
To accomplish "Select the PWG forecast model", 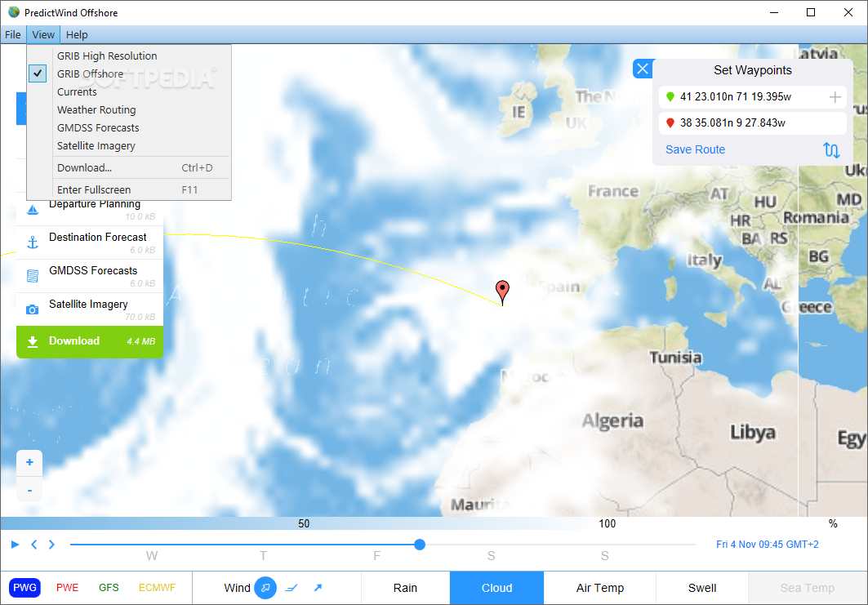I will coord(25,588).
